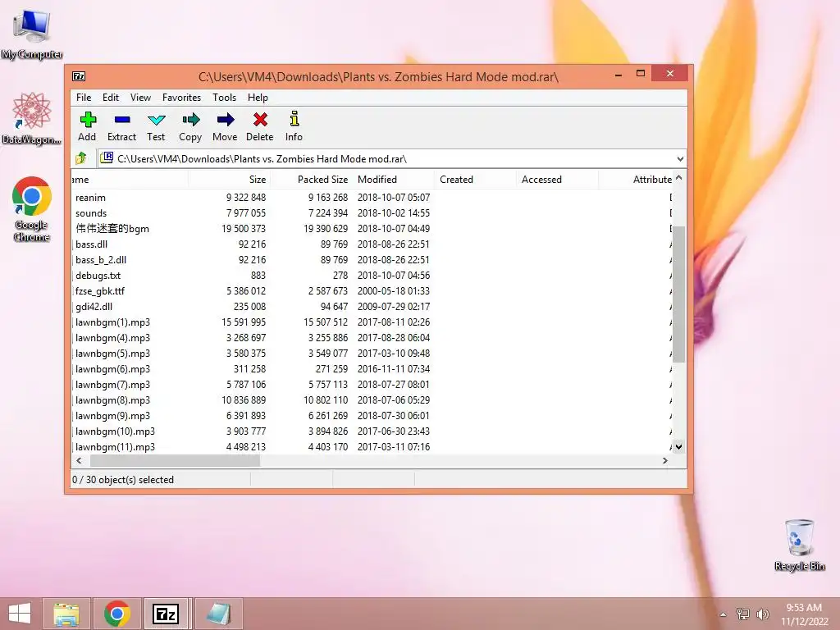Open File Explorer from taskbar
This screenshot has width=840, height=630.
click(67, 614)
